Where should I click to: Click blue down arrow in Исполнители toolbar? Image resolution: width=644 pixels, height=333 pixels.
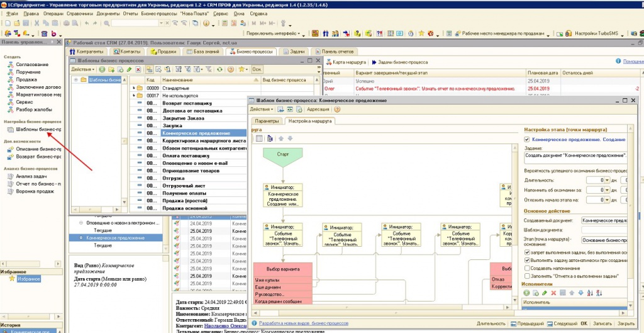click(x=580, y=293)
